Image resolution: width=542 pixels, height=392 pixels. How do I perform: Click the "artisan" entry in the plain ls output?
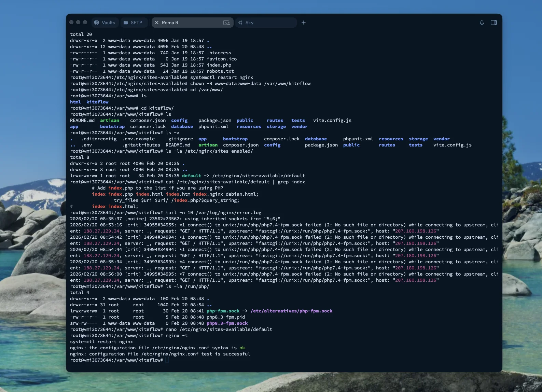tap(110, 120)
